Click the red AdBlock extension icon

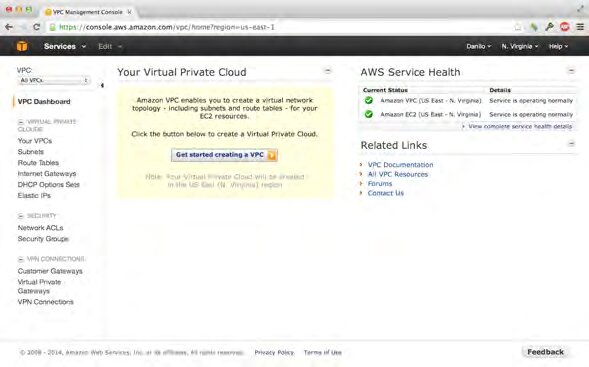565,27
